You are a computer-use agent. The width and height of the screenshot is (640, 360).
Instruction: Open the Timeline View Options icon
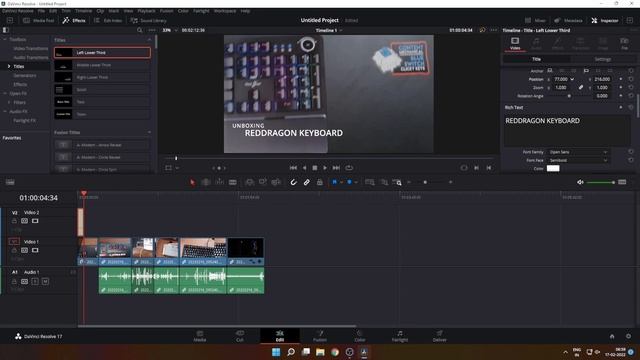[x=10, y=182]
